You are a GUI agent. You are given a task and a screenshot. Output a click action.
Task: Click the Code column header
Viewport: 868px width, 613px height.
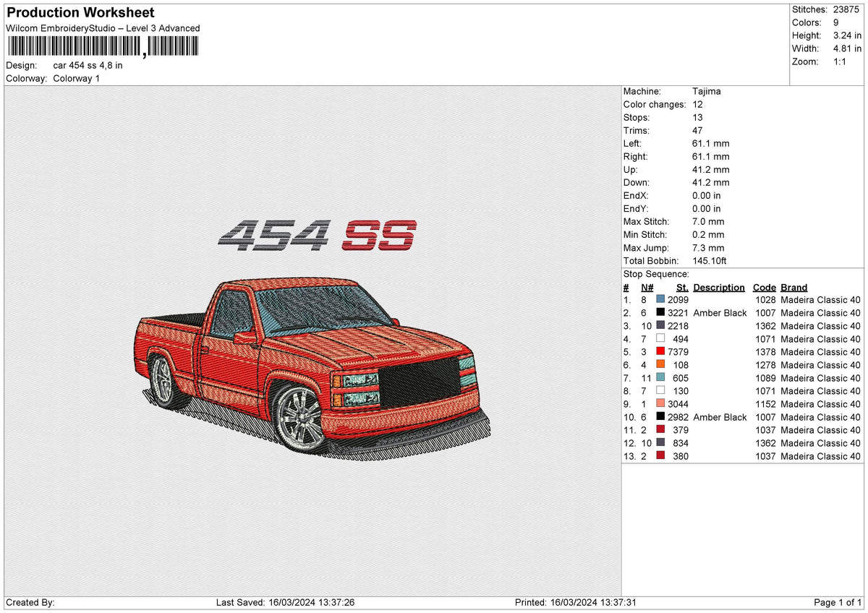[765, 287]
